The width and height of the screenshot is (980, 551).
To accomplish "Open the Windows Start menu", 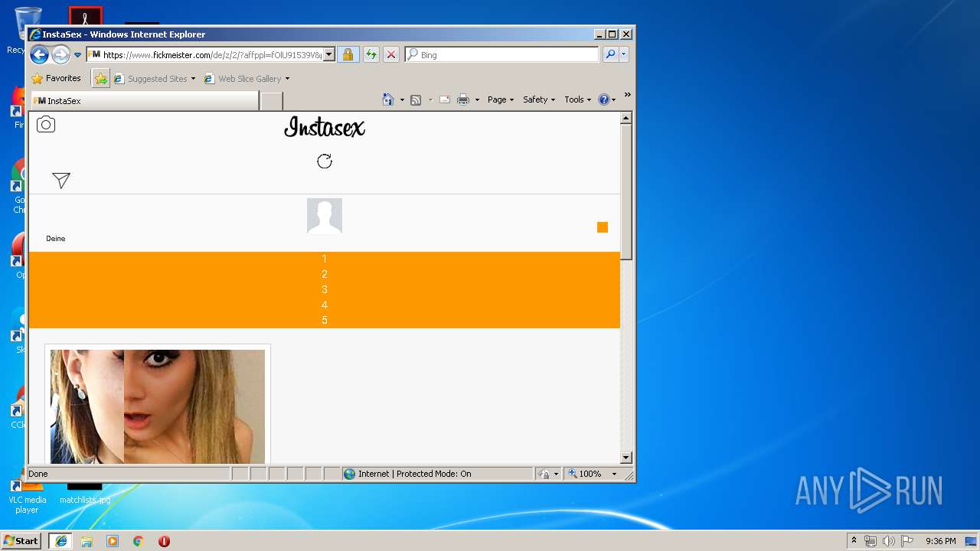I will coord(21,540).
